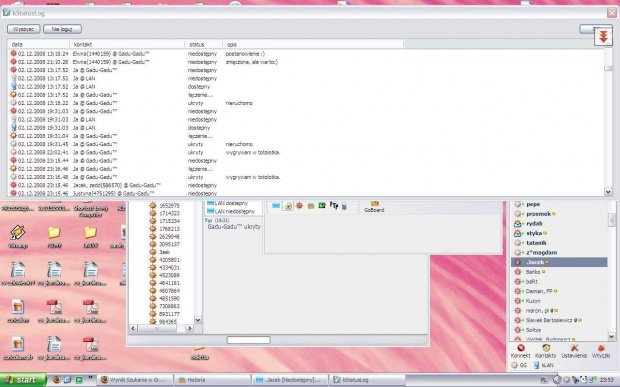Click the FTP icon in chat toolbar
This screenshot has width=620, height=387.
[x=334, y=206]
